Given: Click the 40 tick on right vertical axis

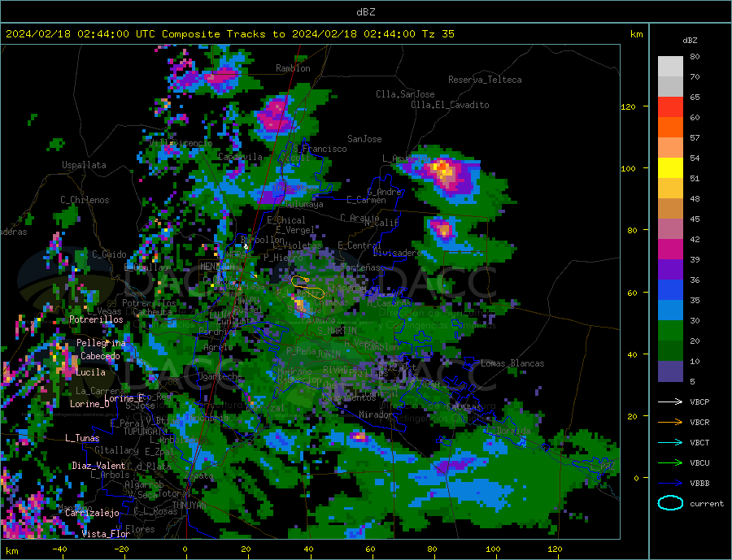Looking at the screenshot, I should coord(632,354).
